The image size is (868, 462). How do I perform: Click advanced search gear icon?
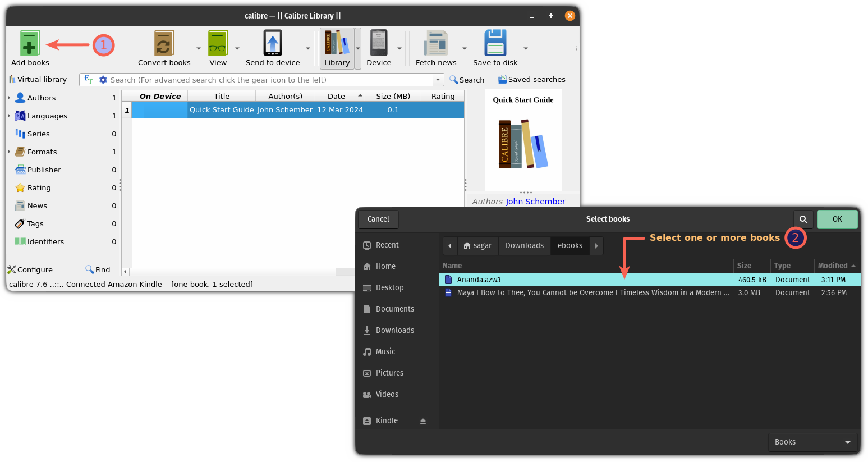click(103, 80)
